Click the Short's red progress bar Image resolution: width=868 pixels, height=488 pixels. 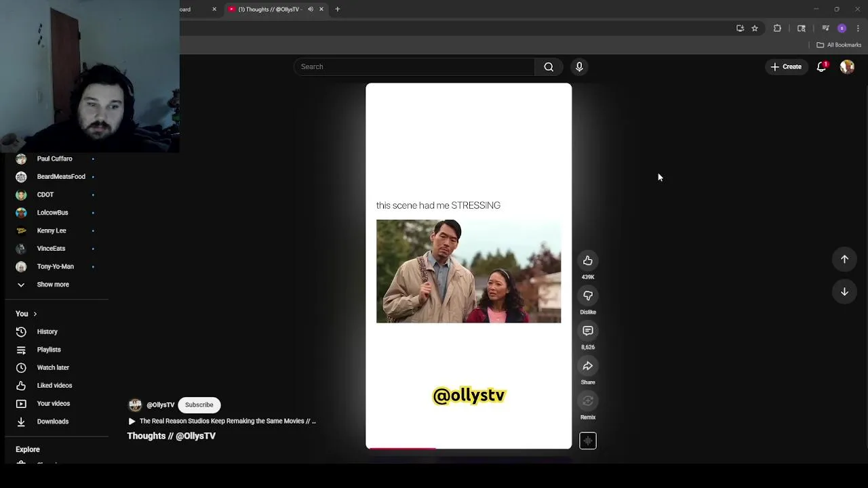pos(401,448)
